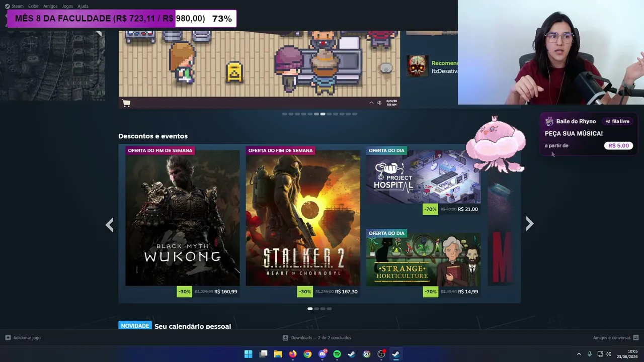Expand the hidden system tray icons chevron

(579, 354)
